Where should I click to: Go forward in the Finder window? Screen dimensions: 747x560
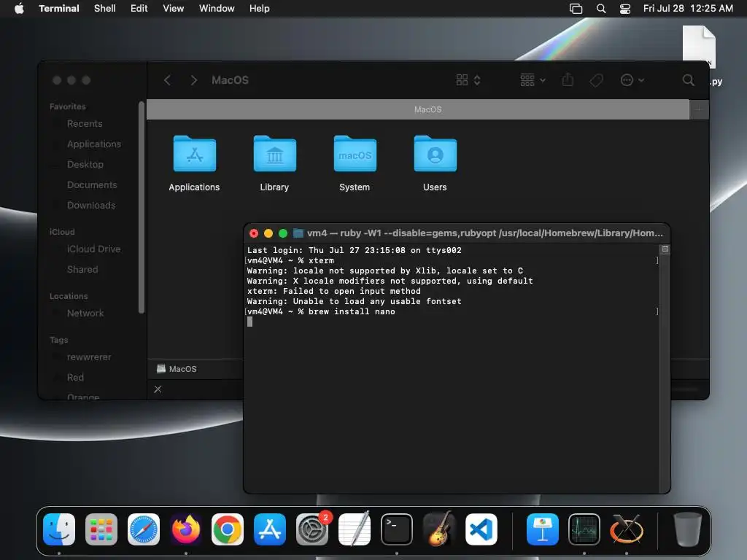[193, 80]
